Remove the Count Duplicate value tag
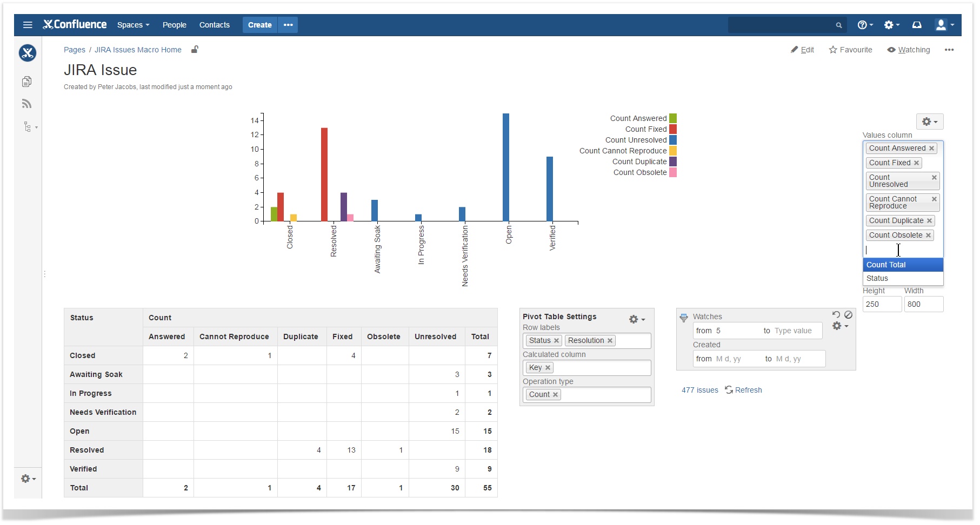Image resolution: width=980 pixels, height=525 pixels. pos(929,220)
